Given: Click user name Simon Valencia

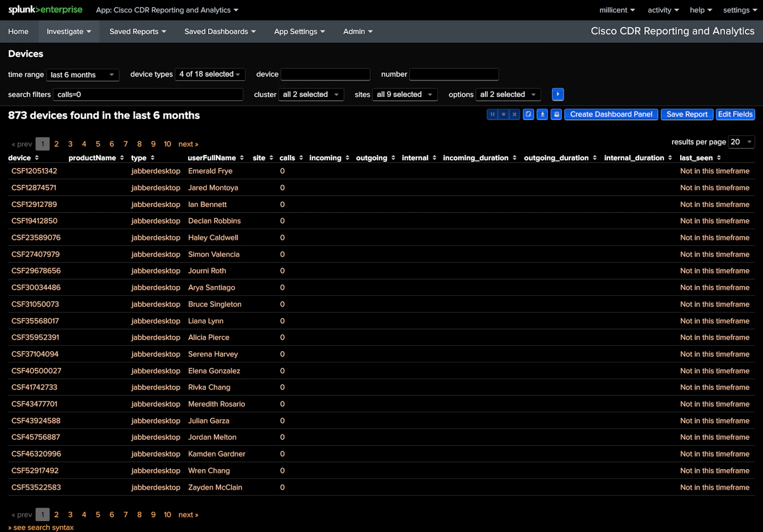Looking at the screenshot, I should click(214, 254).
